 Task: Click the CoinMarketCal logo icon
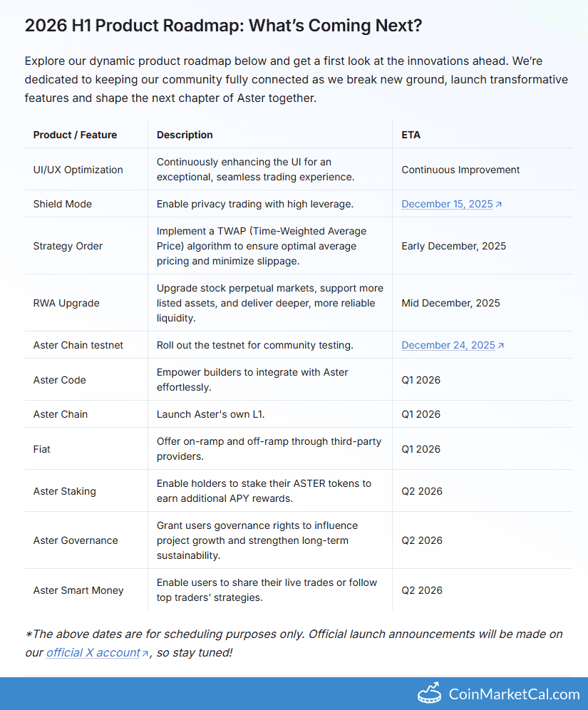point(429,693)
